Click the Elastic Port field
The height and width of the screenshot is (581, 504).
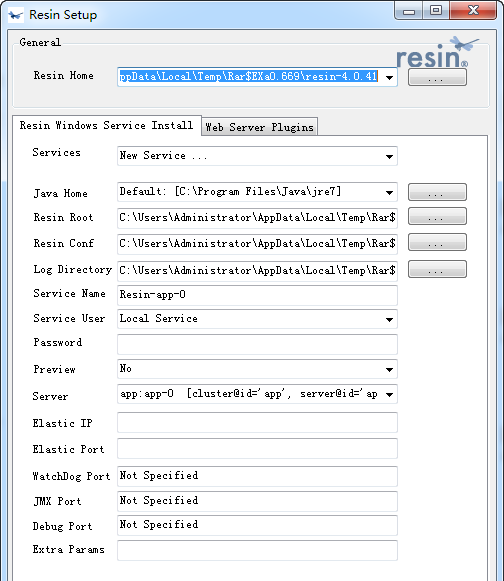point(257,448)
